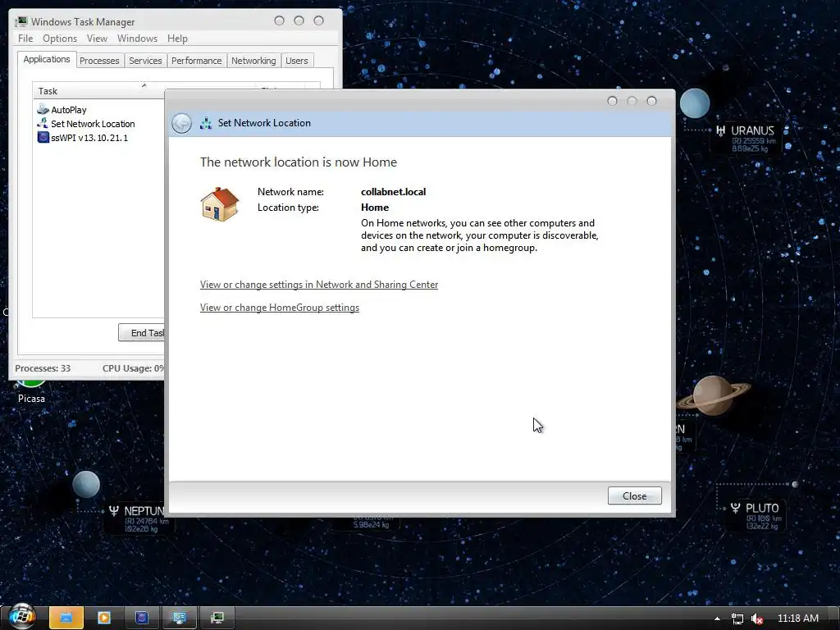
Task: Open Windows menu in Task Manager
Action: [x=137, y=39]
